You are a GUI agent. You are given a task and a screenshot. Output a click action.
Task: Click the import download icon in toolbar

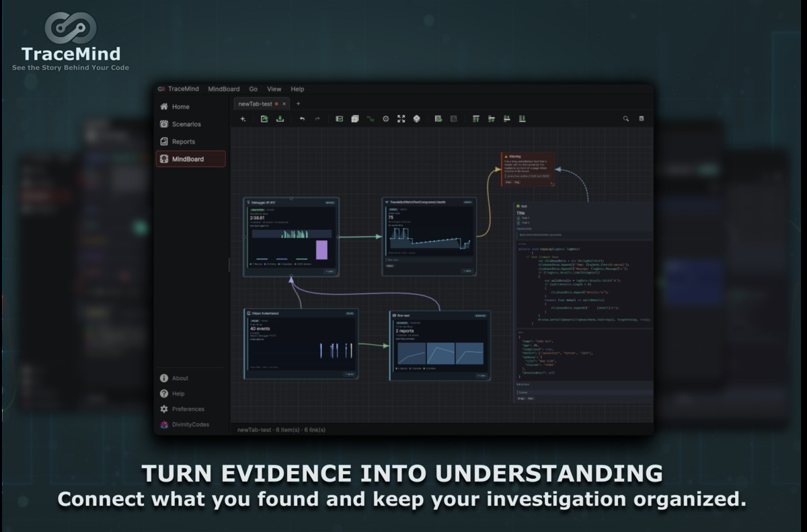[x=280, y=118]
